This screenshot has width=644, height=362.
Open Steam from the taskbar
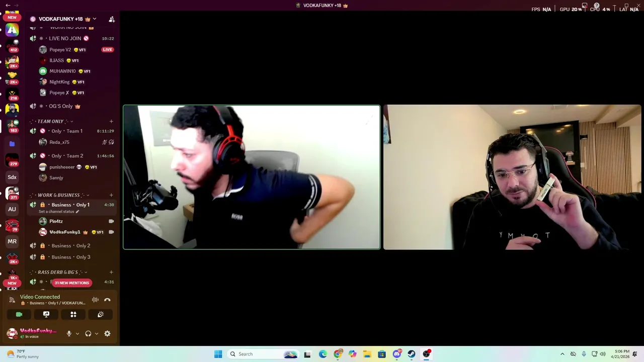[x=412, y=354]
